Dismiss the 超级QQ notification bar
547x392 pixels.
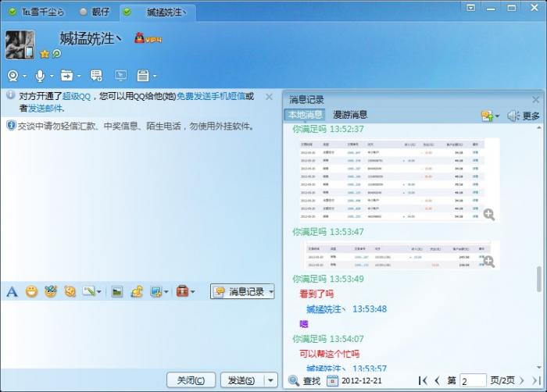[269, 97]
